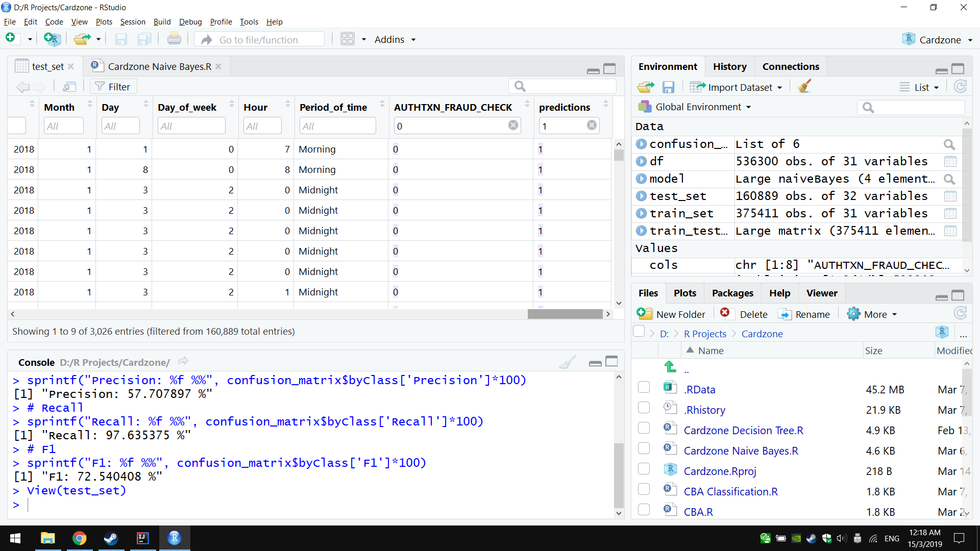The width and height of the screenshot is (980, 551).
Task: Open train_set in the grid viewer
Action: 950,213
